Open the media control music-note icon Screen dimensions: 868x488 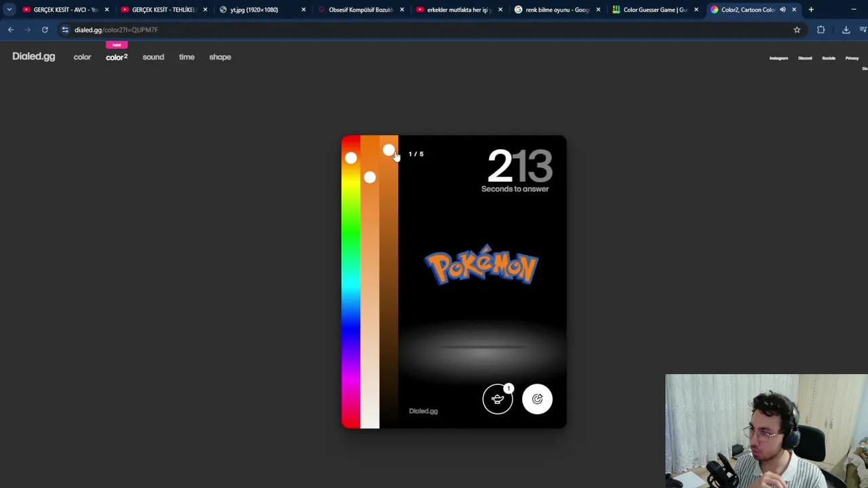[x=863, y=30]
